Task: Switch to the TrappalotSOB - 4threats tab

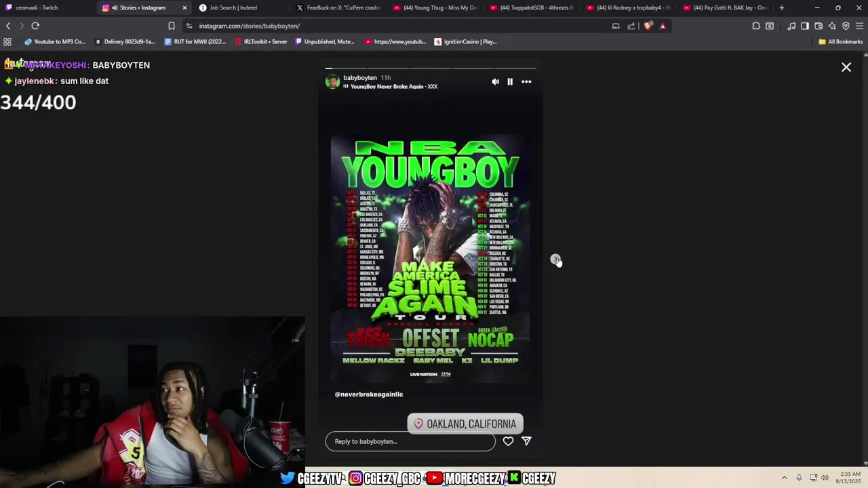Action: (532, 7)
